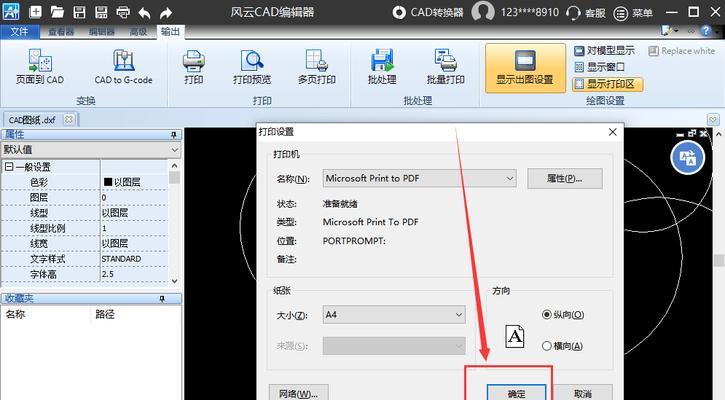Toggle 显示窗口 option
725x400 pixels.
[x=599, y=67]
